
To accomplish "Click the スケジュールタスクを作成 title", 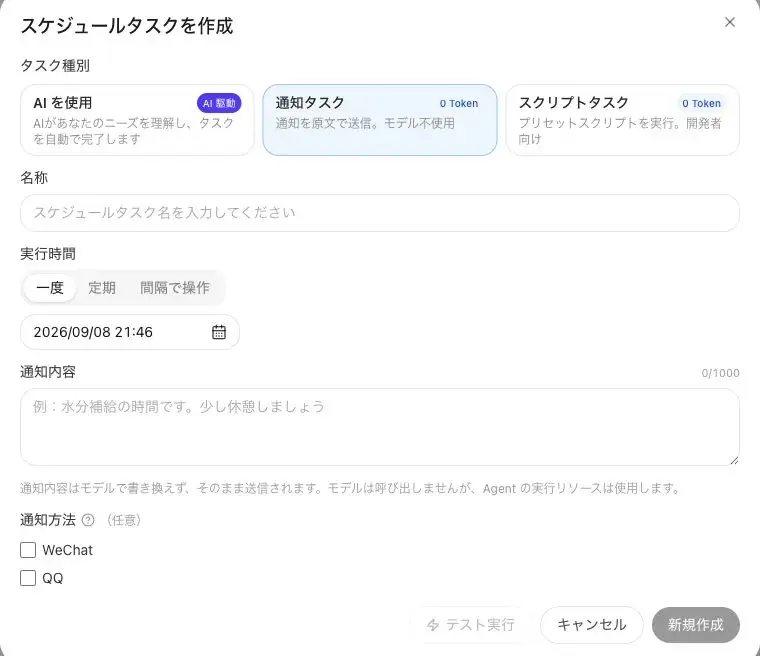I will (127, 26).
